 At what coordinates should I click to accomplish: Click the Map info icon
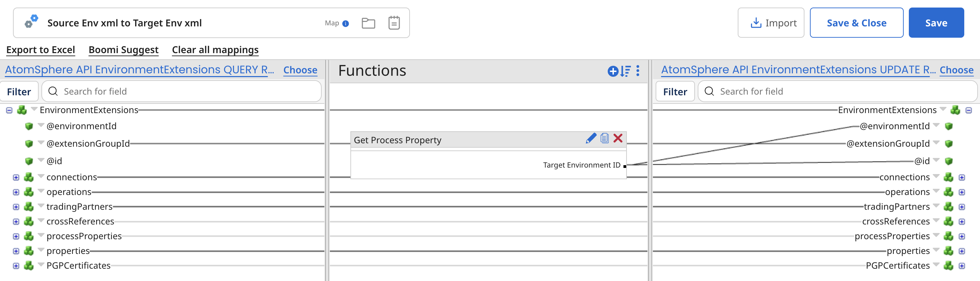(x=346, y=23)
